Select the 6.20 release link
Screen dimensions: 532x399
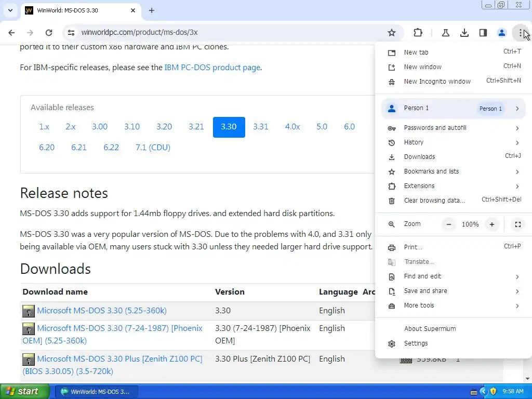pyautogui.click(x=47, y=148)
